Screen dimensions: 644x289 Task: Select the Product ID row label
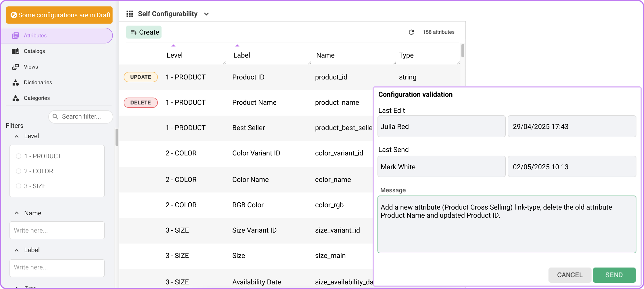[x=248, y=77]
